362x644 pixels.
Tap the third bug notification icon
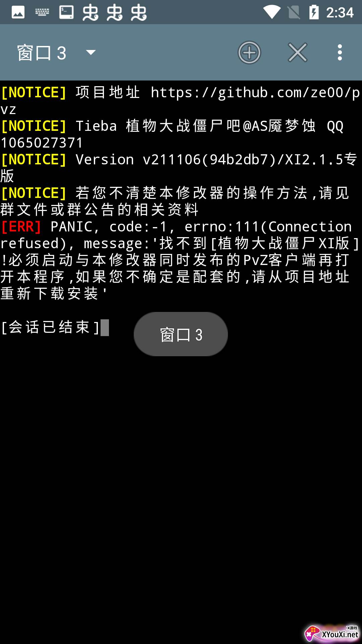[x=139, y=13]
